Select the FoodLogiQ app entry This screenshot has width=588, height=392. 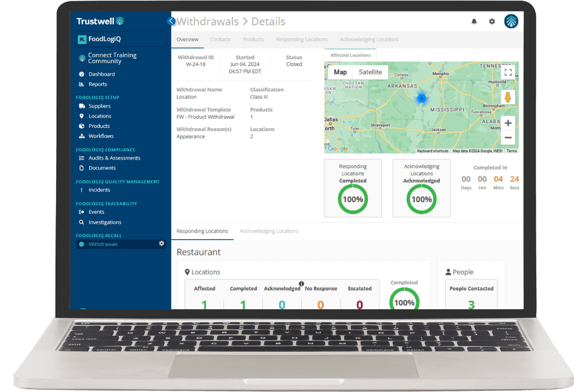coord(121,39)
